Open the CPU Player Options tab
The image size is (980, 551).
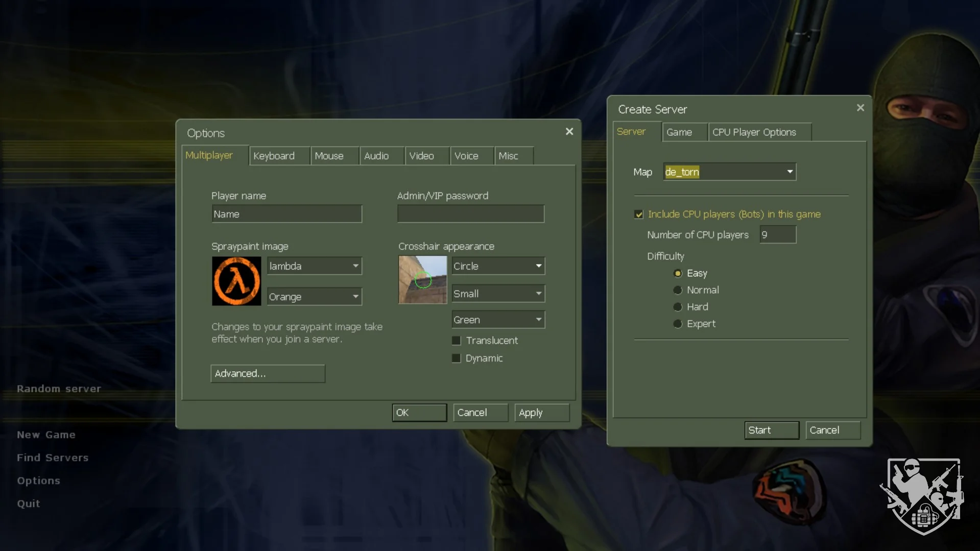tap(754, 132)
